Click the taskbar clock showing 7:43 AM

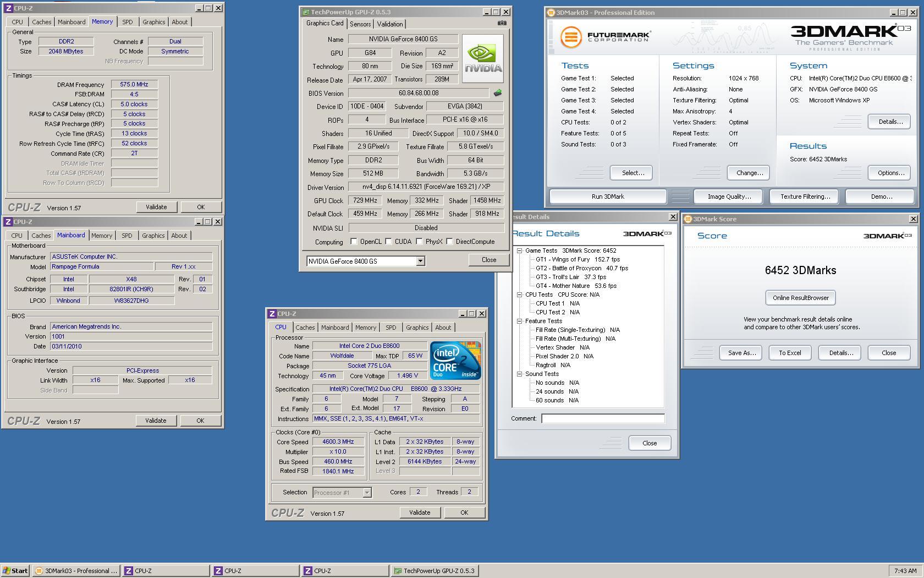(x=905, y=571)
